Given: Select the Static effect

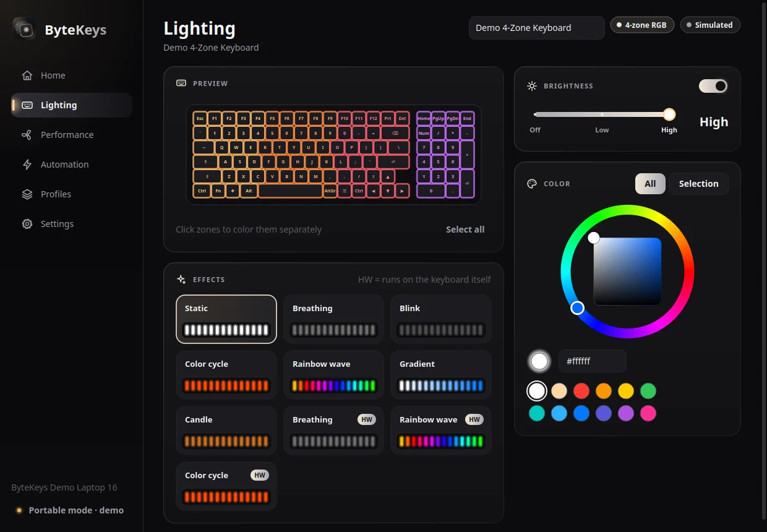Looking at the screenshot, I should pos(226,319).
